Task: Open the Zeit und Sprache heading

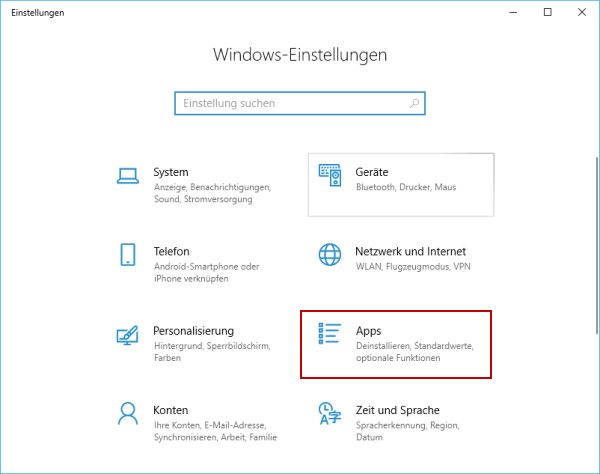Action: coord(398,410)
